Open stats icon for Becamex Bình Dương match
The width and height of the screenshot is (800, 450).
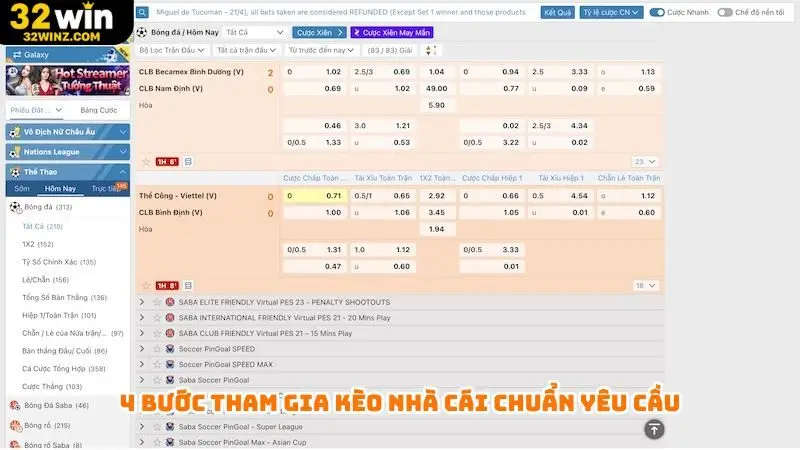(188, 162)
